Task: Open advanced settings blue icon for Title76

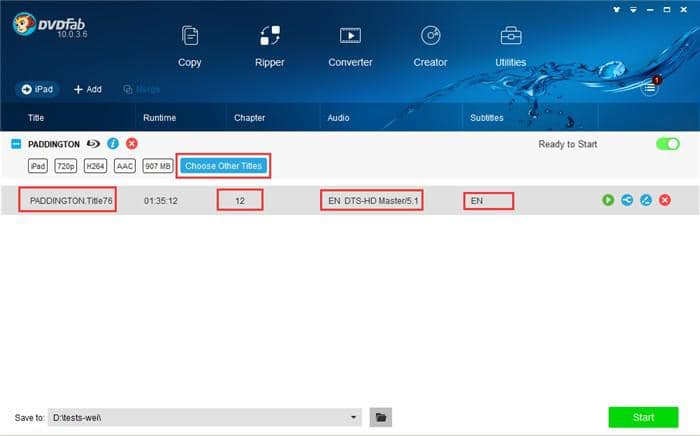Action: pyautogui.click(x=627, y=200)
